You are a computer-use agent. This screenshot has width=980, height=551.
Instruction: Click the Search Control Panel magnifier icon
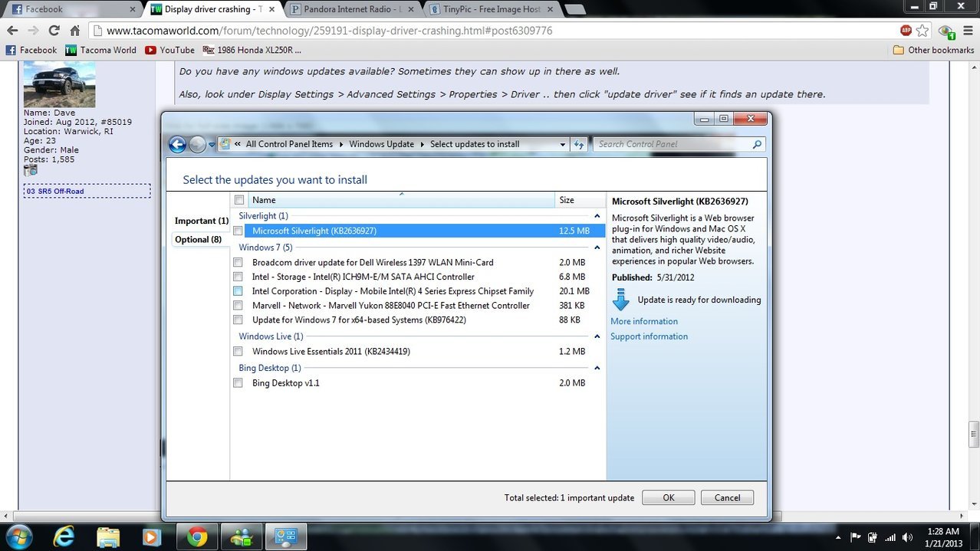757,144
